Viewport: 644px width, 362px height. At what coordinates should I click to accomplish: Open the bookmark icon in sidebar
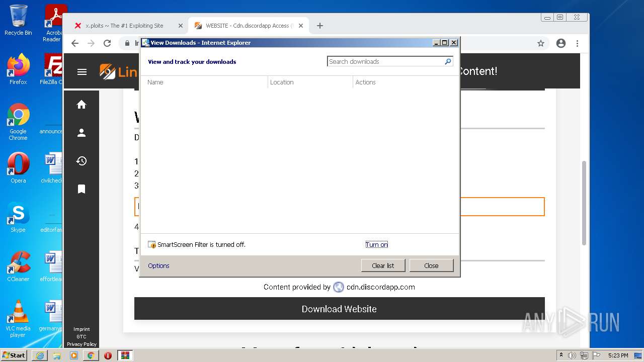pos(82,189)
